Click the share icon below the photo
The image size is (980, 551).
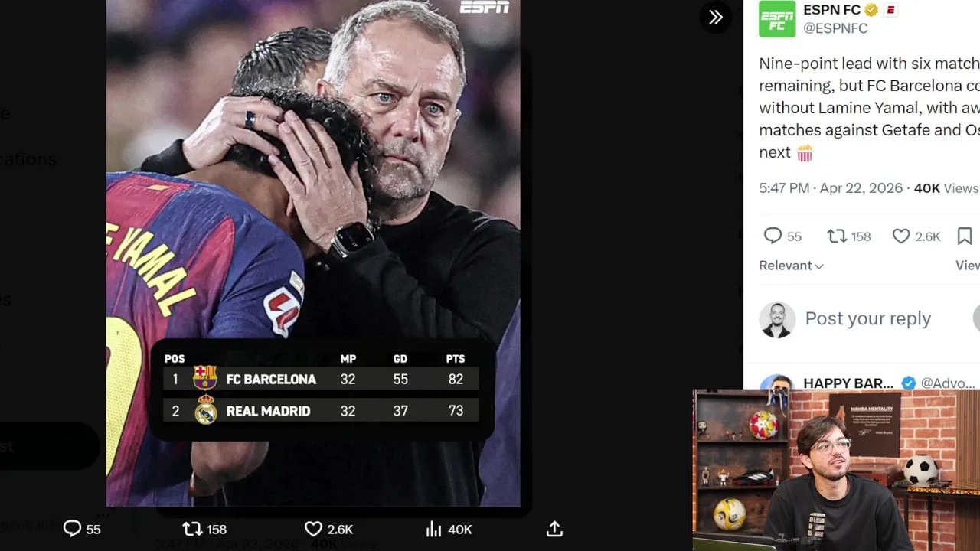pyautogui.click(x=555, y=529)
